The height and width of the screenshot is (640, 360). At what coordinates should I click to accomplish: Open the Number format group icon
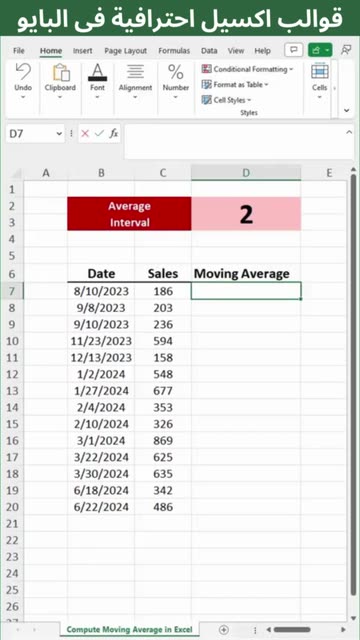click(x=176, y=72)
